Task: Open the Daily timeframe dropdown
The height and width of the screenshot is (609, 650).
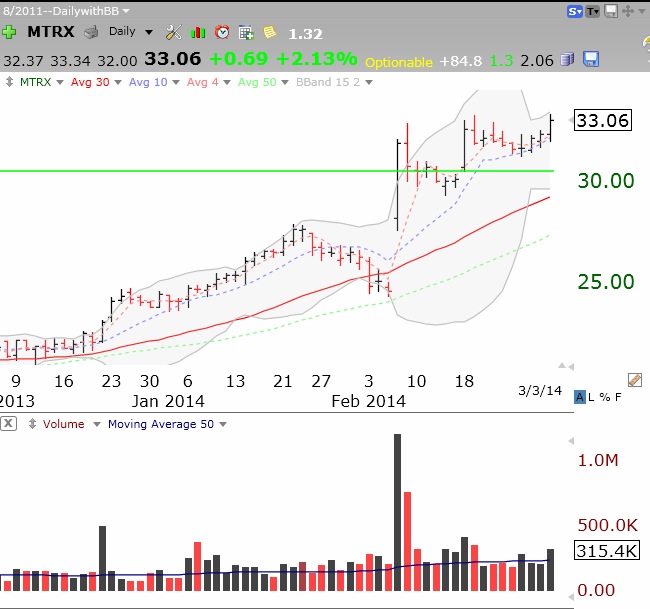Action: pos(149,32)
